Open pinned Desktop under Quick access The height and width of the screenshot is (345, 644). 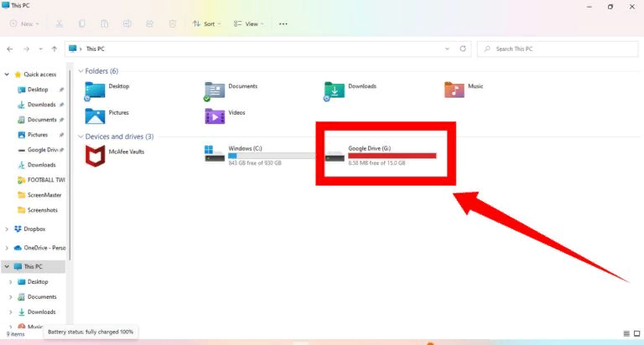click(x=38, y=90)
